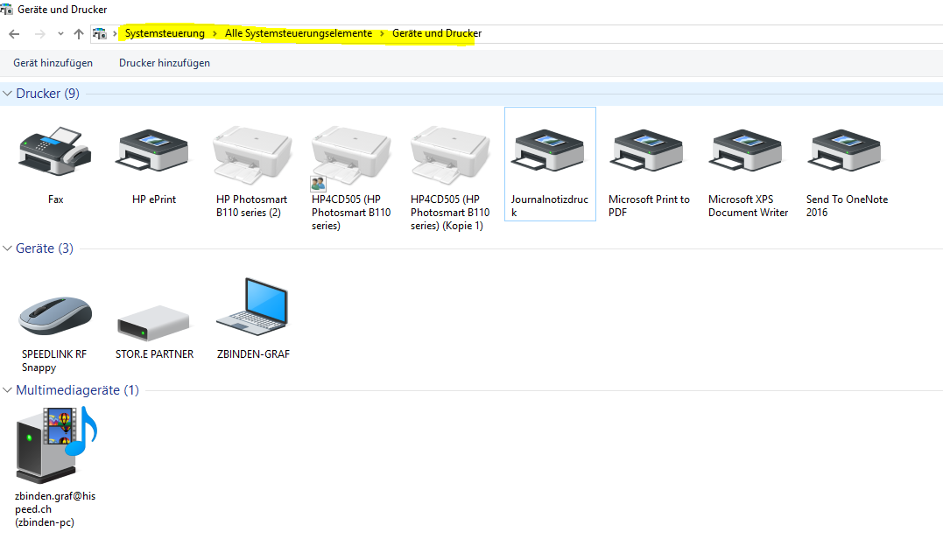Click Geräte und Drucker breadcrumb
943x560 pixels.
click(437, 33)
